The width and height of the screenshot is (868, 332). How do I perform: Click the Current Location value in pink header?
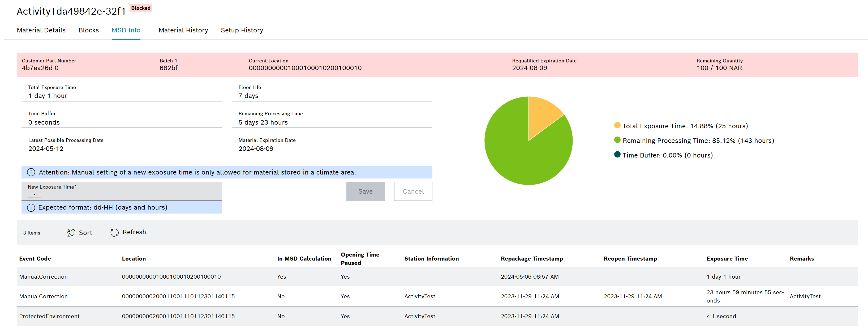[305, 68]
